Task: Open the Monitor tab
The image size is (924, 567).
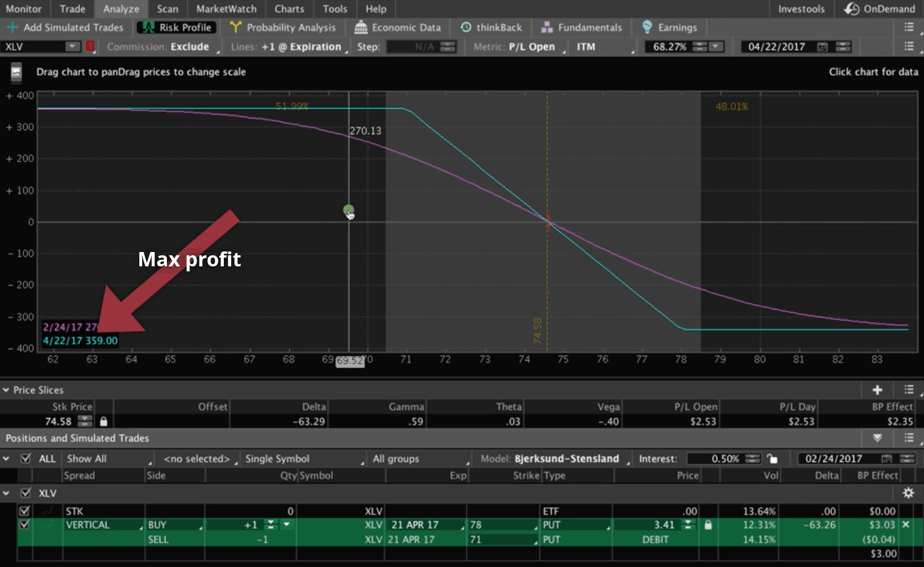Action: 24,9
